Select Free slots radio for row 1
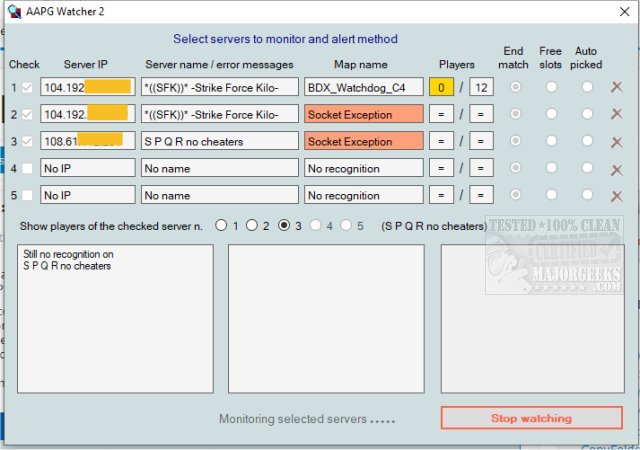Screen dimensions: 640x450 tap(551, 87)
